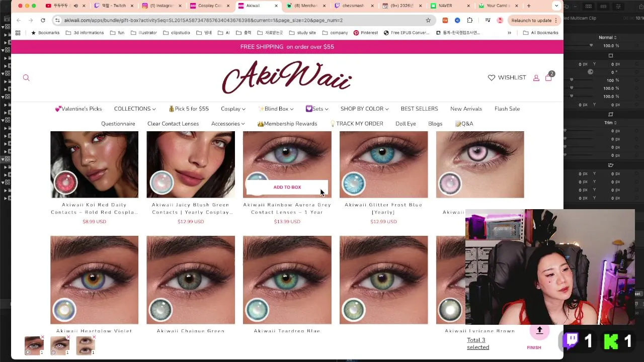
Task: Open the Questionnaire menu item
Action: 118,124
